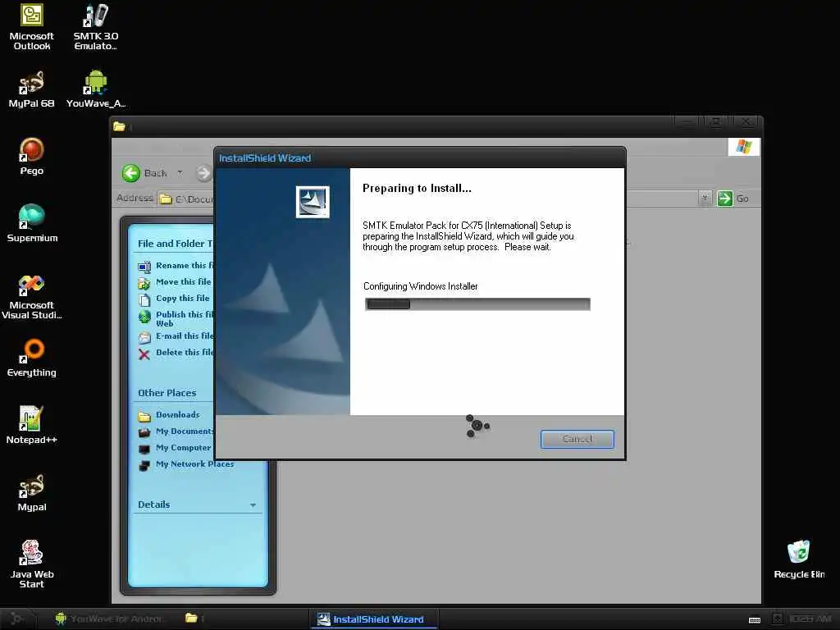Launch Notepad++ desktop shortcut
The width and height of the screenshot is (840, 630).
tap(32, 426)
